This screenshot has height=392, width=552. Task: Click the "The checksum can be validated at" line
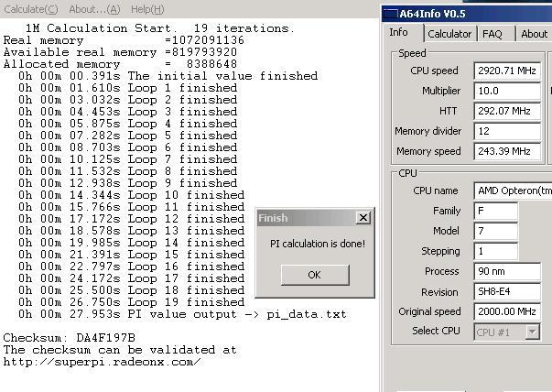(120, 350)
